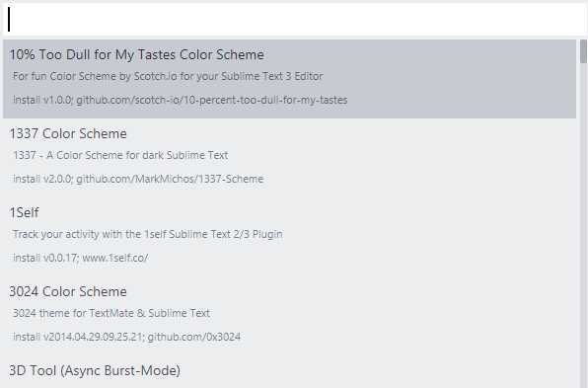
Task: Click the empty scrollbar track below the thumb
Action: 583,225
